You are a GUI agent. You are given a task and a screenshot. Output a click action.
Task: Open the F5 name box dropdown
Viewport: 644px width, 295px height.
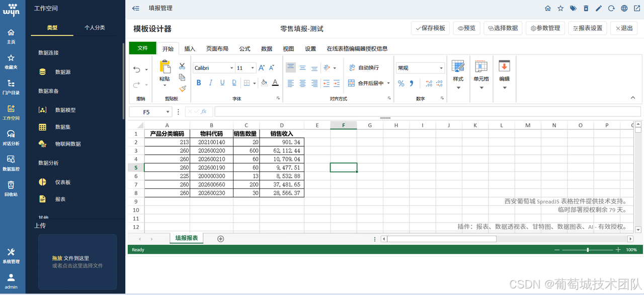pyautogui.click(x=168, y=112)
